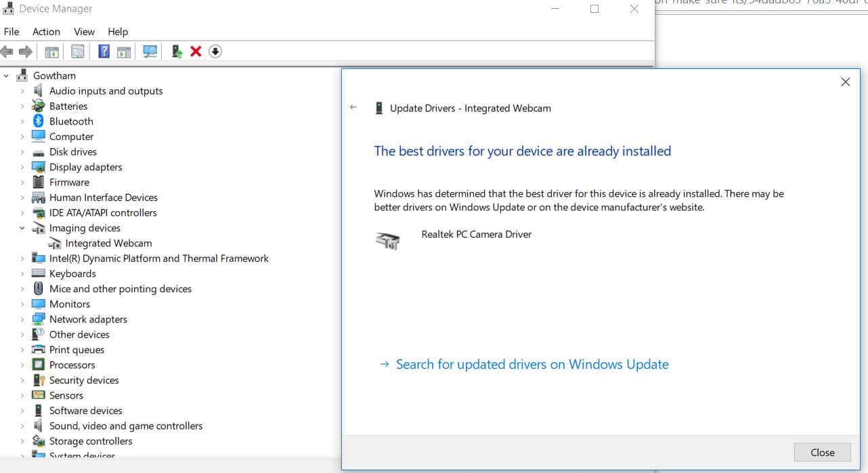Click Scan for hardware changes monitor icon
868x473 pixels.
pos(150,51)
